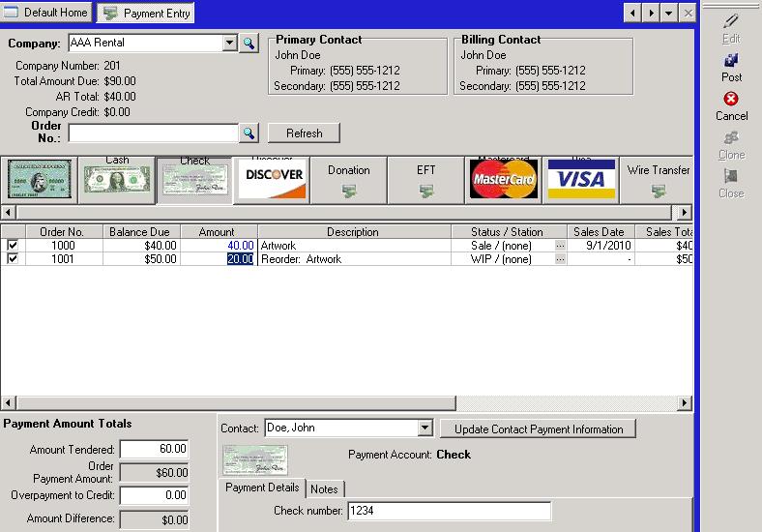The width and height of the screenshot is (762, 532).
Task: Select Wire Transfer payment type
Action: (x=657, y=180)
